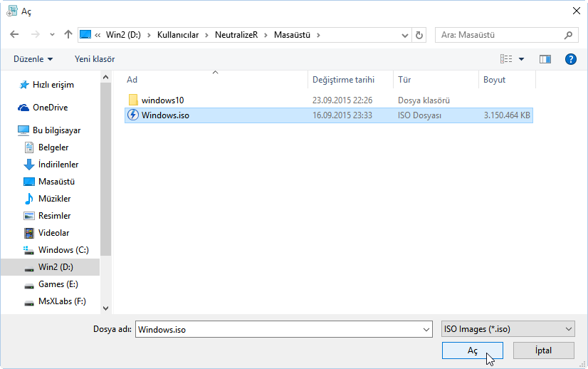Create a new folder with Yeni klasör

[95, 59]
